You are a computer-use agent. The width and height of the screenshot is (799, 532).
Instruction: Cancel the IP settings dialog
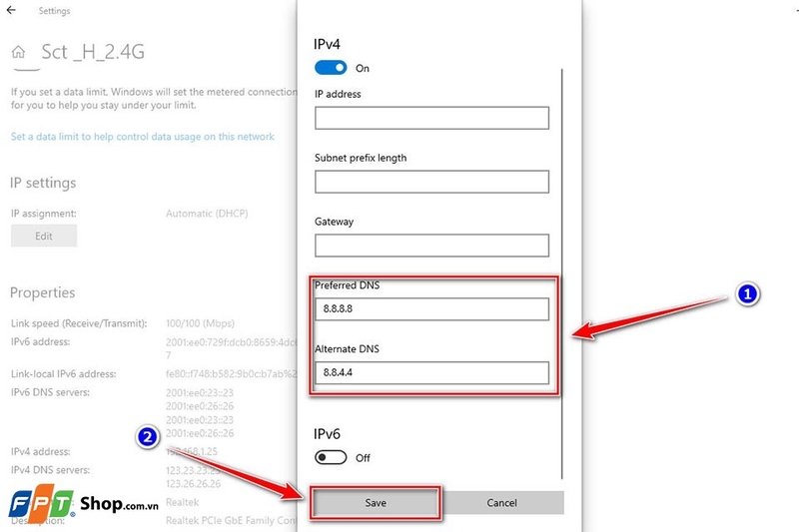pyautogui.click(x=502, y=502)
